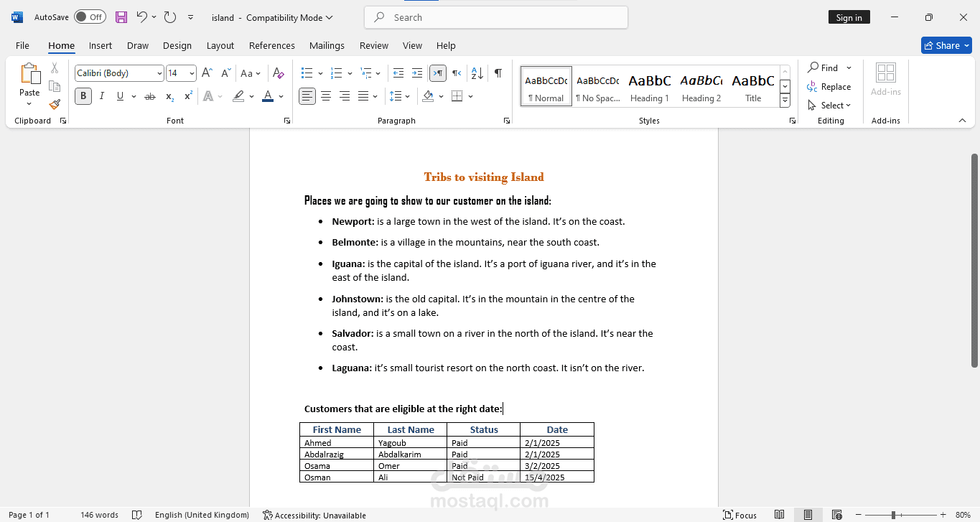This screenshot has width=980, height=522.
Task: Click the Share button
Action: pyautogui.click(x=946, y=45)
